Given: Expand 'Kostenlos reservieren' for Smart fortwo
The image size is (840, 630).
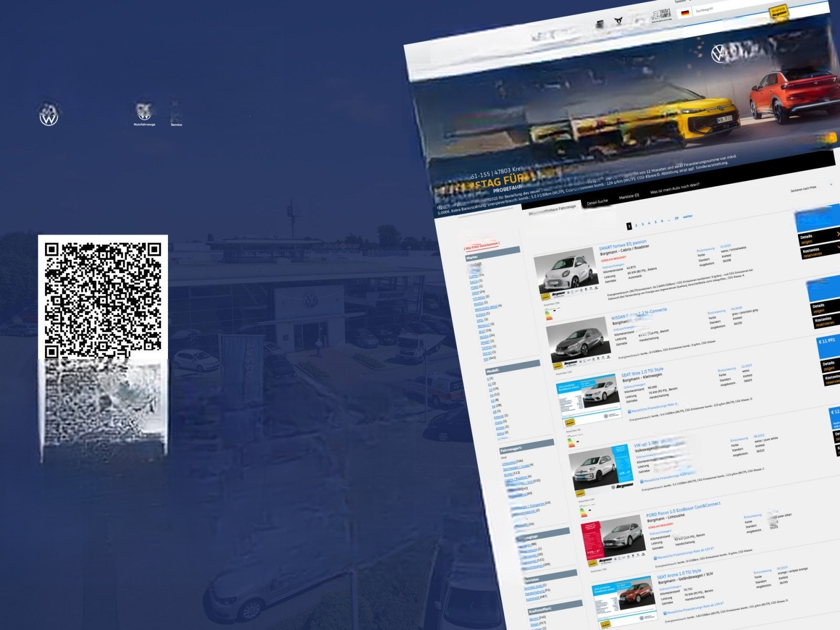Looking at the screenshot, I should pos(819,252).
